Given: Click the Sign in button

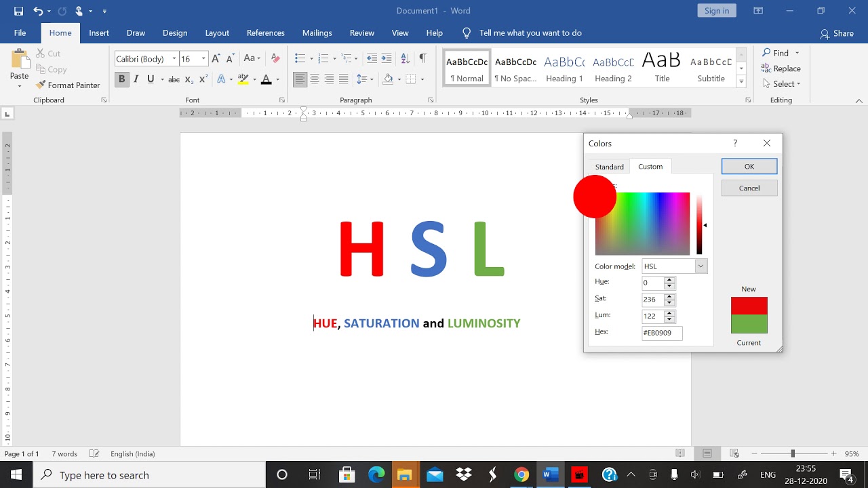Looking at the screenshot, I should point(717,11).
